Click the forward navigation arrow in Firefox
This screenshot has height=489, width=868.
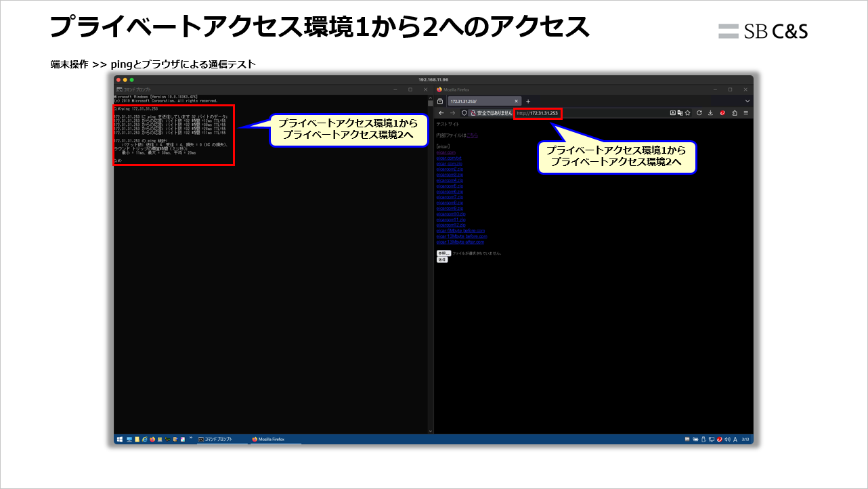point(452,112)
